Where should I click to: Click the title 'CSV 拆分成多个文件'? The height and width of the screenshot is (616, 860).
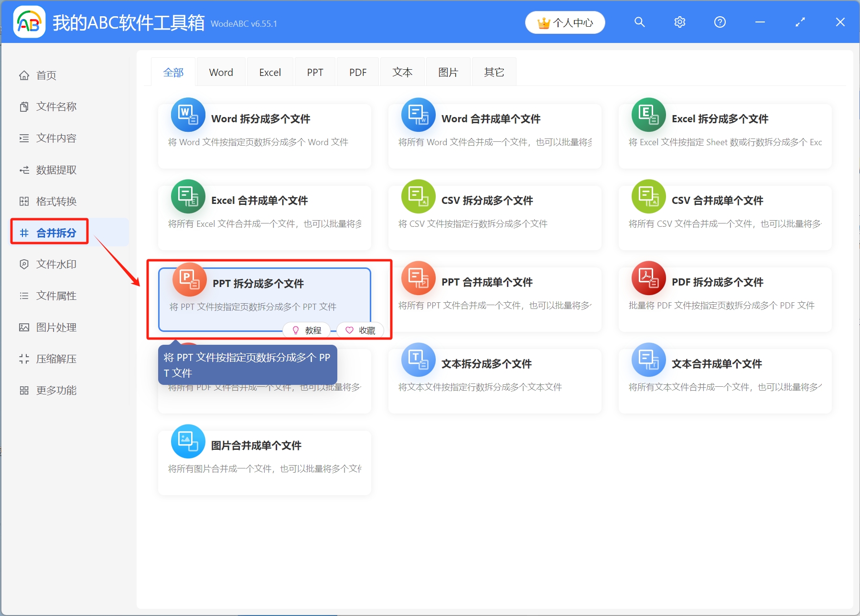coord(487,201)
